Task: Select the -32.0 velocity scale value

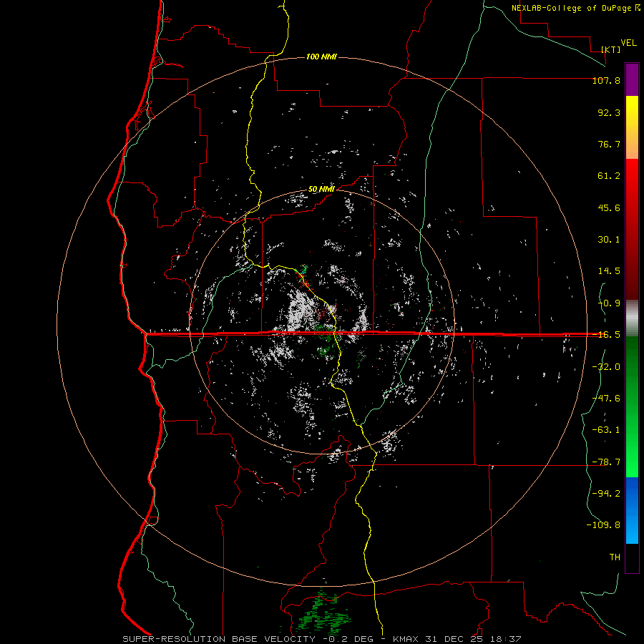Action: pyautogui.click(x=606, y=367)
